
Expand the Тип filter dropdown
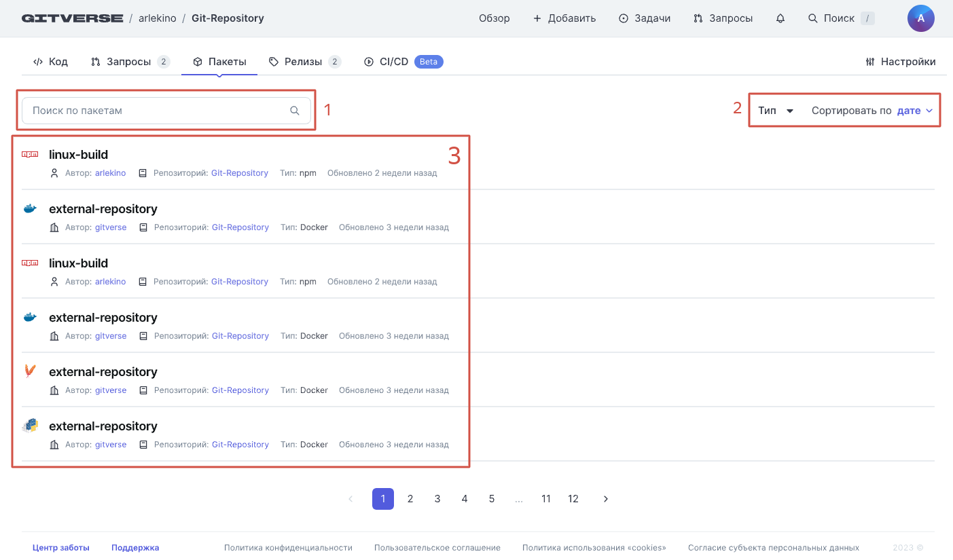[776, 111]
